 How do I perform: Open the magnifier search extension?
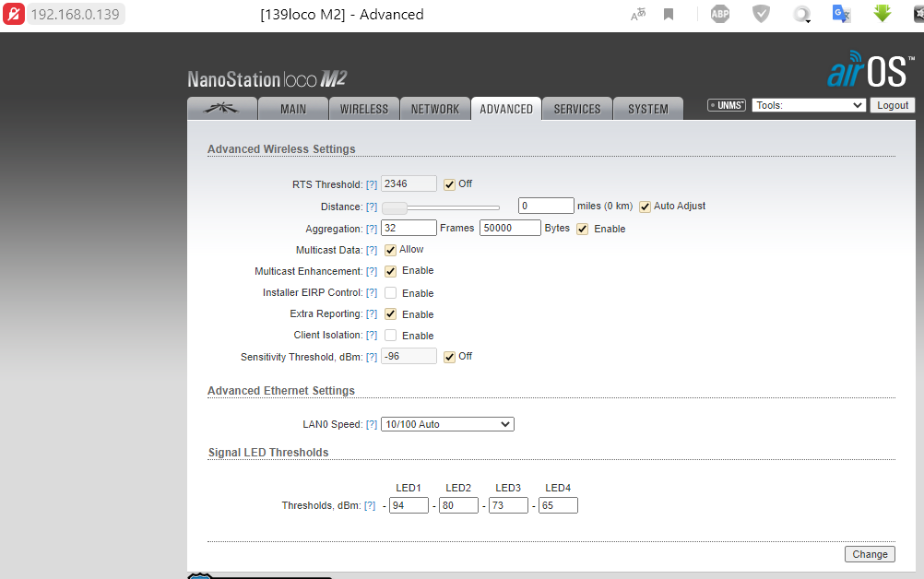(801, 14)
